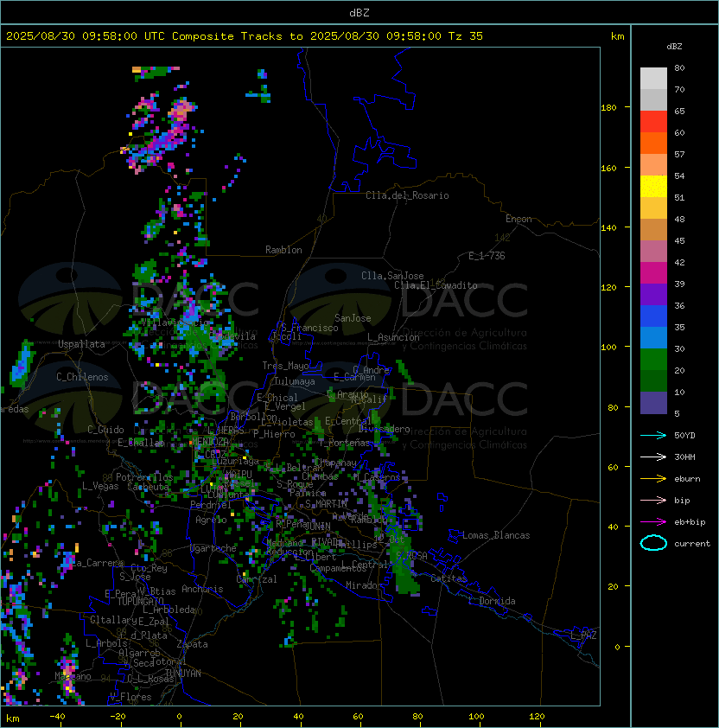
Task: Click the 'E_1-736' place label
Action: [x=487, y=256]
